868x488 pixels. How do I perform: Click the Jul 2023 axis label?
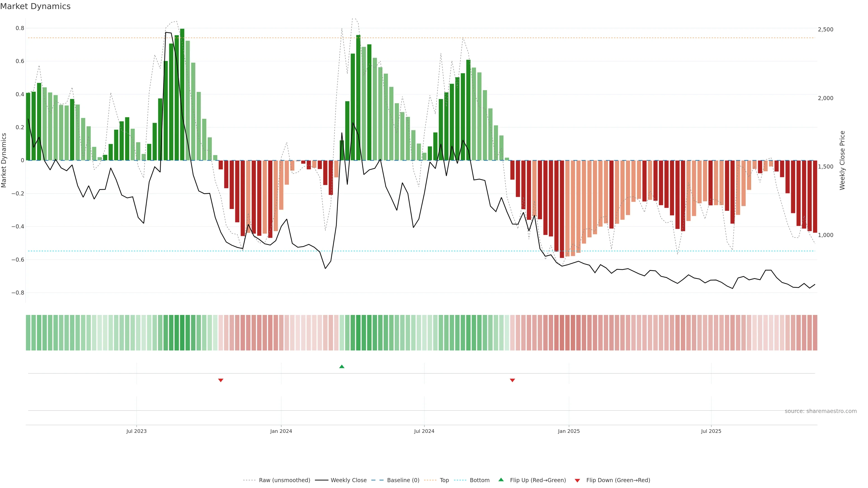137,431
